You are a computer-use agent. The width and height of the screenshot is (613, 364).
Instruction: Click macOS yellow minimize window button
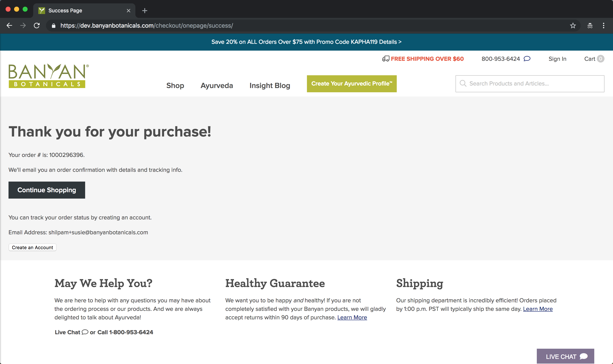(x=16, y=9)
